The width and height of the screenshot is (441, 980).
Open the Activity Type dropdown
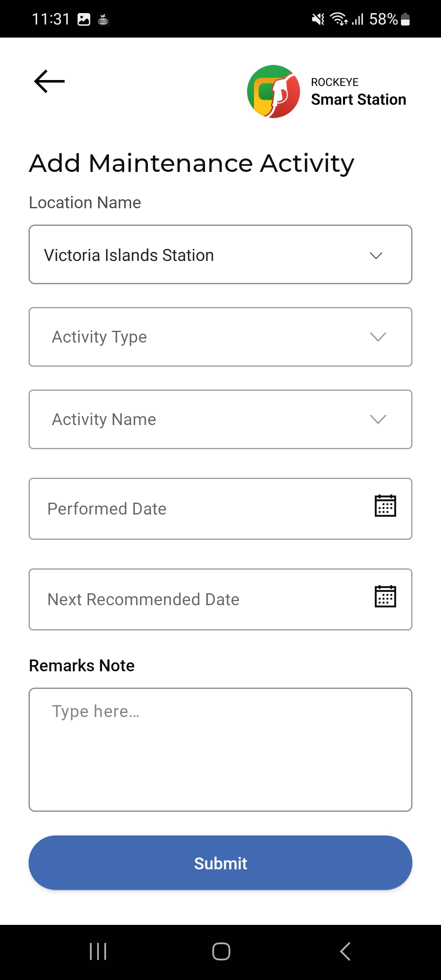point(220,337)
